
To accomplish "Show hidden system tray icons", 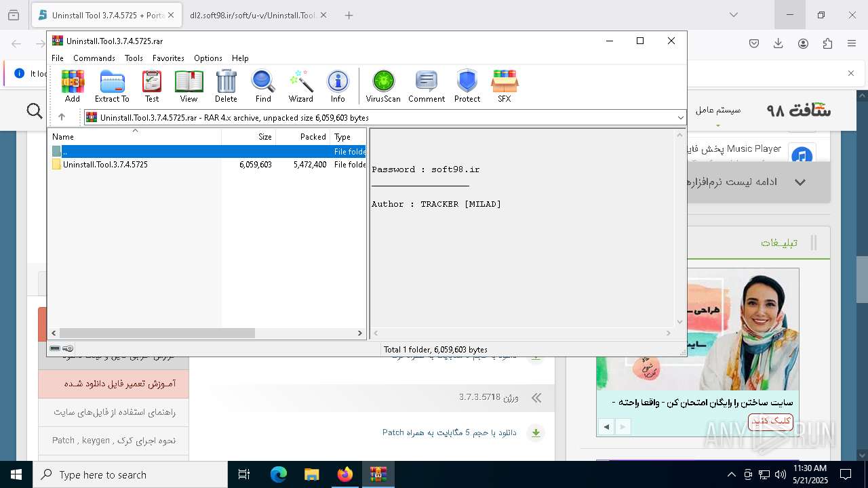I will click(731, 474).
